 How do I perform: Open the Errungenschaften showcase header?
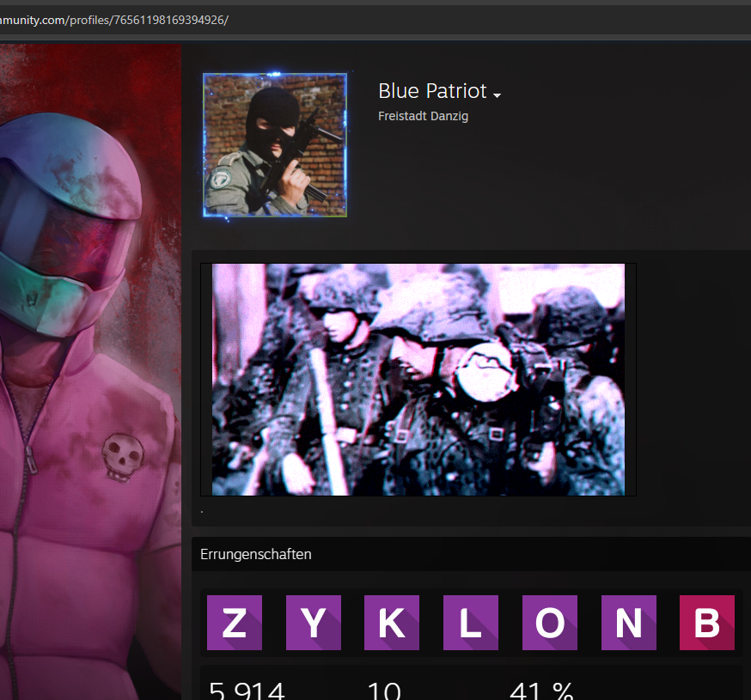pos(256,555)
